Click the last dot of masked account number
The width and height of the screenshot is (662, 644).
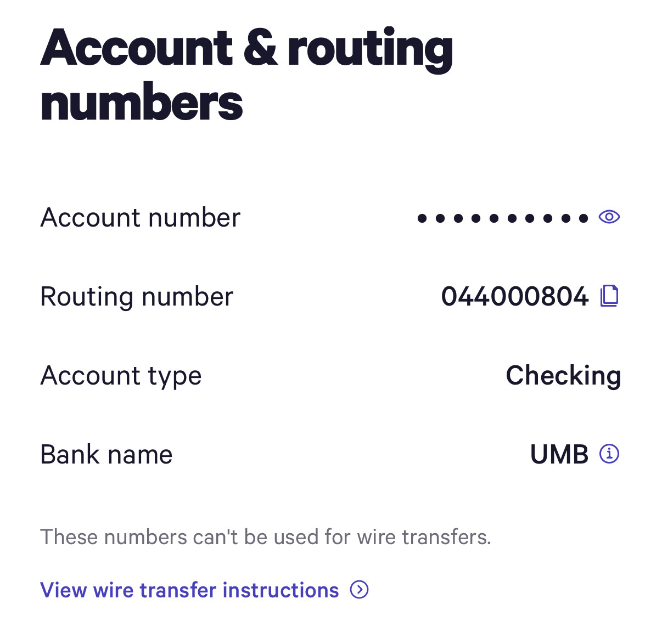tap(584, 218)
